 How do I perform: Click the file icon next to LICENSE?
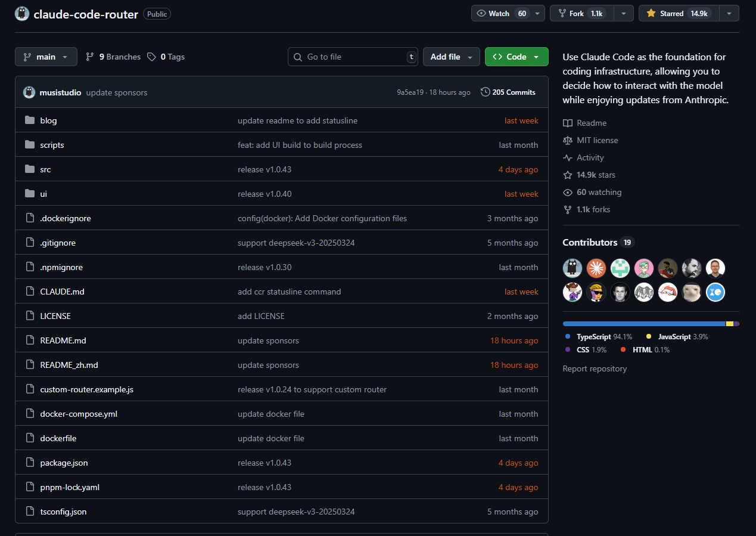point(30,316)
